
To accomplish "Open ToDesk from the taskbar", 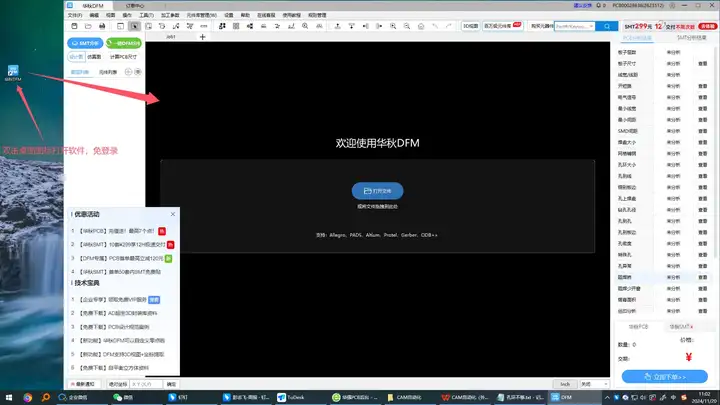I will tap(291, 397).
